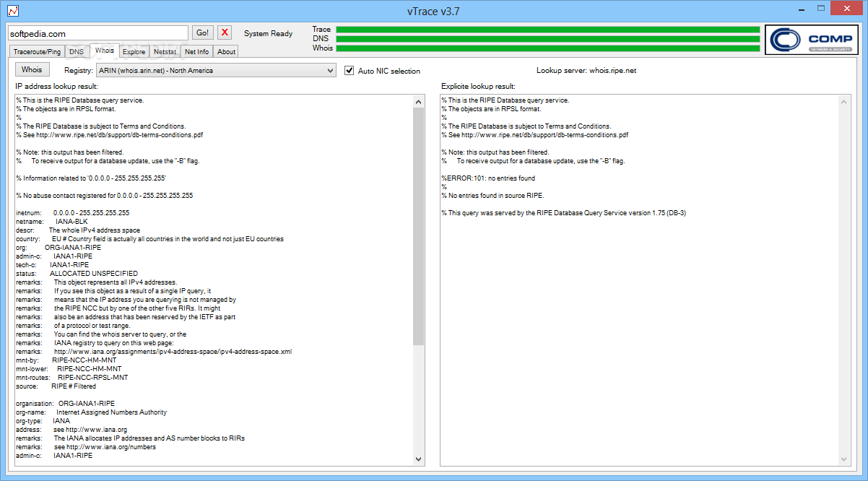Image resolution: width=868 pixels, height=481 pixels.
Task: Open the Registry dropdown list
Action: click(216, 71)
